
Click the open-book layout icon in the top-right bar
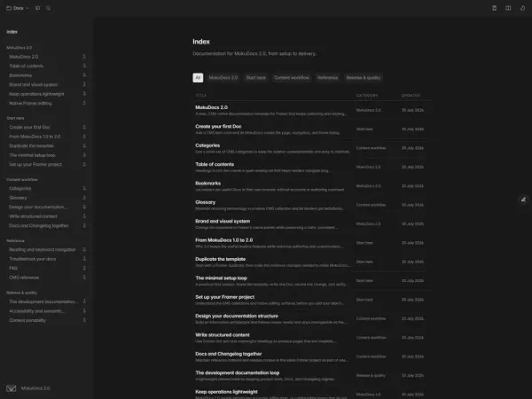[x=508, y=8]
